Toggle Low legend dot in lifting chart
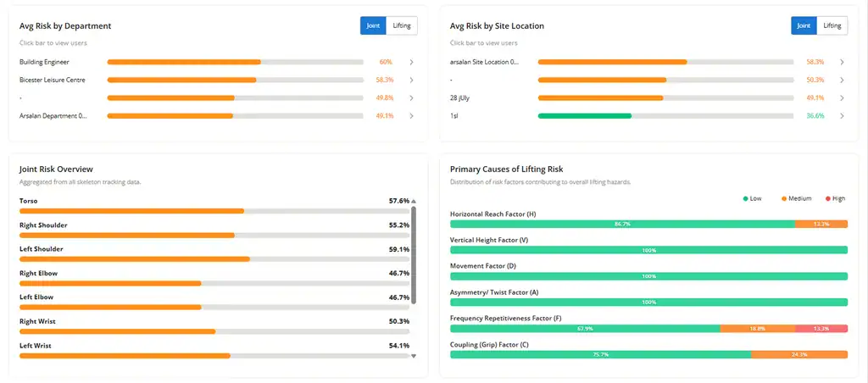Viewport: 868px width, 383px height. pyautogui.click(x=746, y=198)
